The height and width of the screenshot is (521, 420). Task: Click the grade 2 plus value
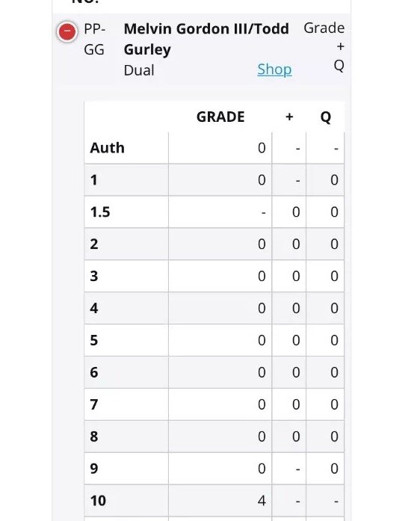(296, 244)
